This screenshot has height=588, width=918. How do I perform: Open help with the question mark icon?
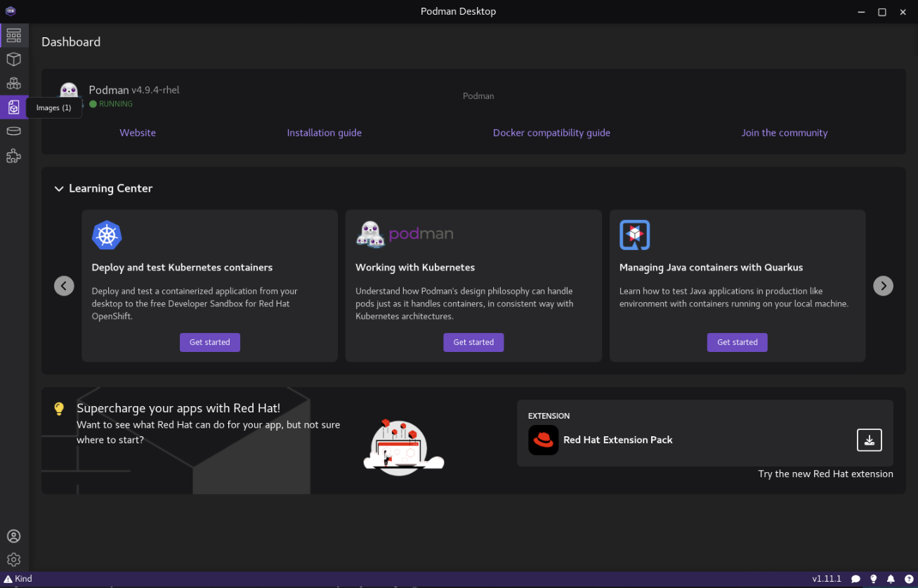coord(909,579)
